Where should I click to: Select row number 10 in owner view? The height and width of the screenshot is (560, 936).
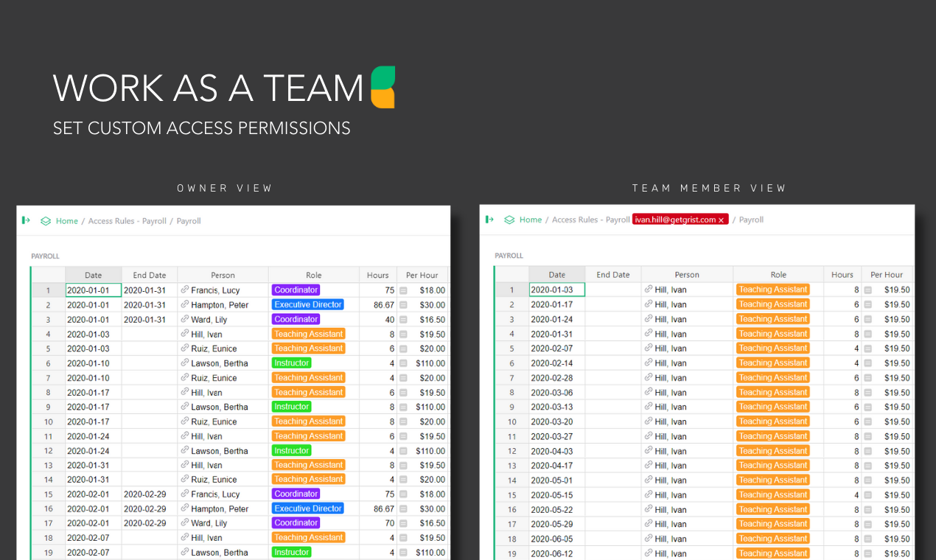(49, 421)
